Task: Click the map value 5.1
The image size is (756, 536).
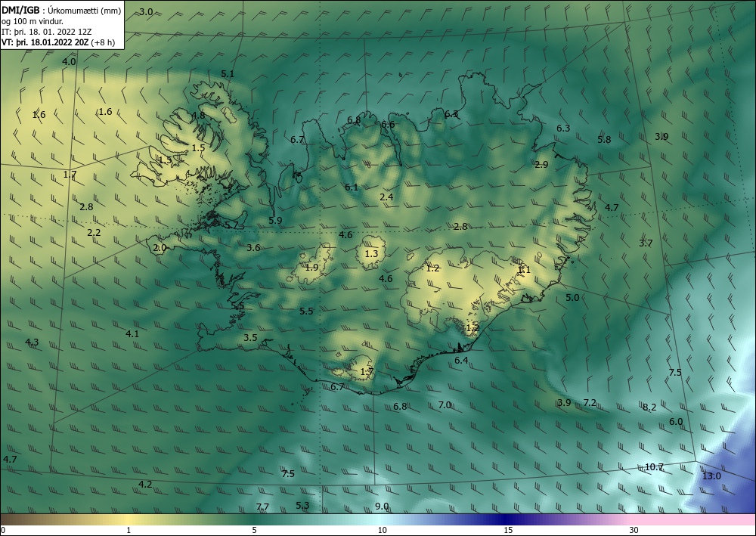Action: 228,74
